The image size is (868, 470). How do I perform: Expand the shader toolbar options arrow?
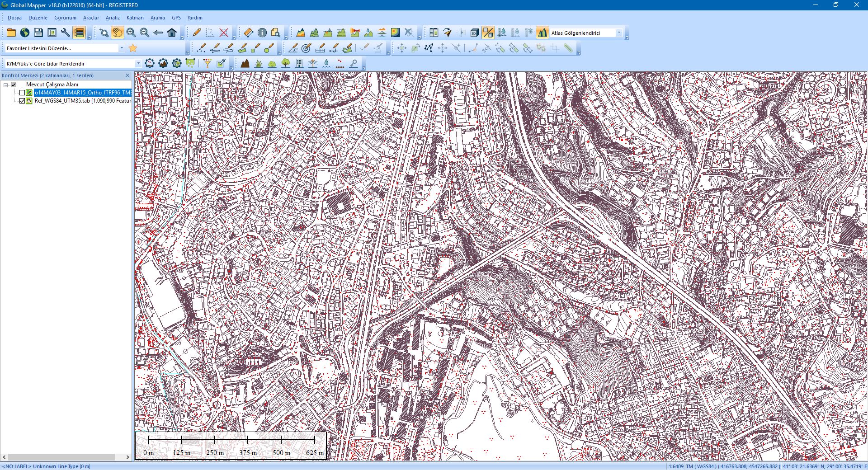point(627,37)
